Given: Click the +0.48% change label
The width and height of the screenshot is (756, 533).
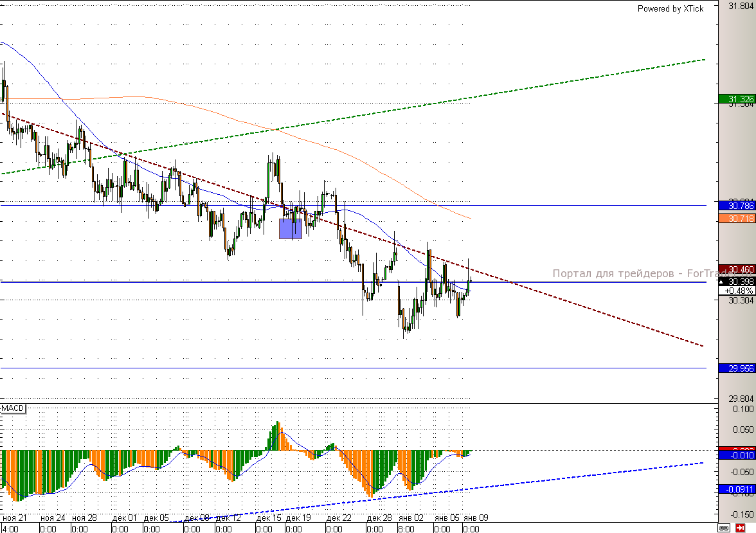Looking at the screenshot, I should click(736, 291).
